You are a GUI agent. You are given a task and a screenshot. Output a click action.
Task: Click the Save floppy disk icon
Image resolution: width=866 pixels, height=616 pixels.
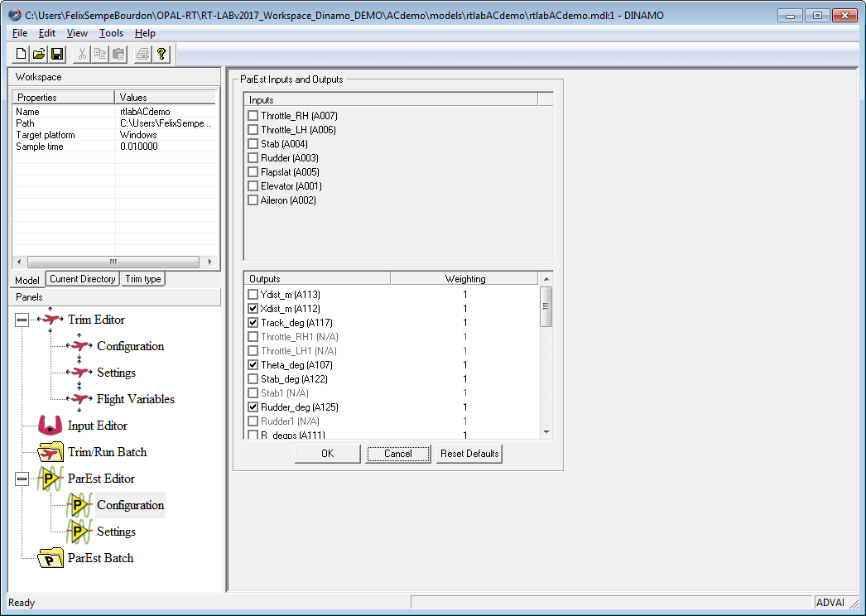tap(57, 54)
